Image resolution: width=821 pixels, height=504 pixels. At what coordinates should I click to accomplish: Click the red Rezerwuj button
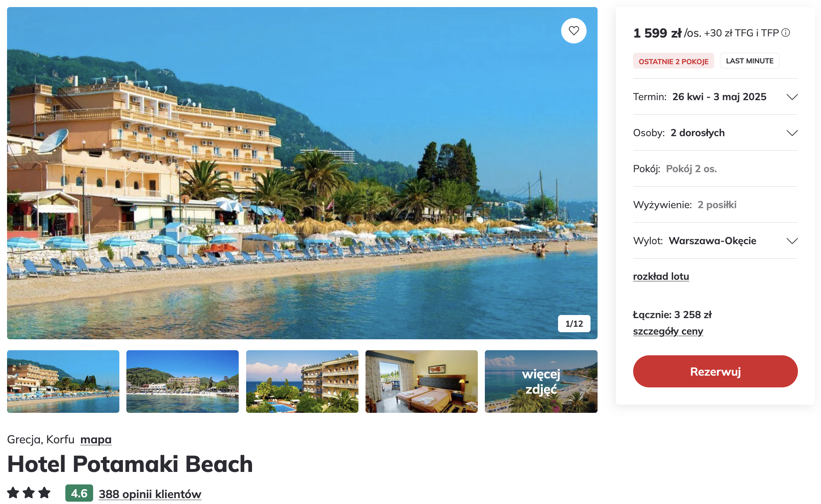point(715,371)
